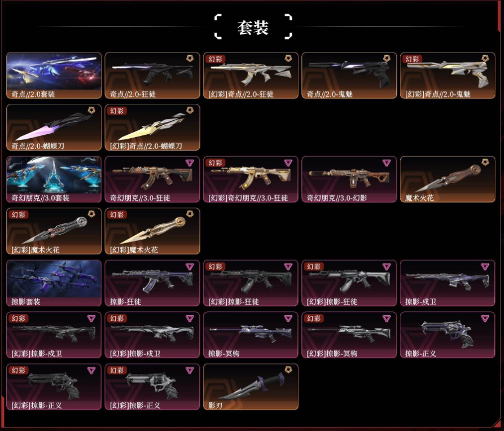504x431 pixels.
Task: Select the 掠影-冥驹 sniper rifle card
Action: (x=251, y=335)
